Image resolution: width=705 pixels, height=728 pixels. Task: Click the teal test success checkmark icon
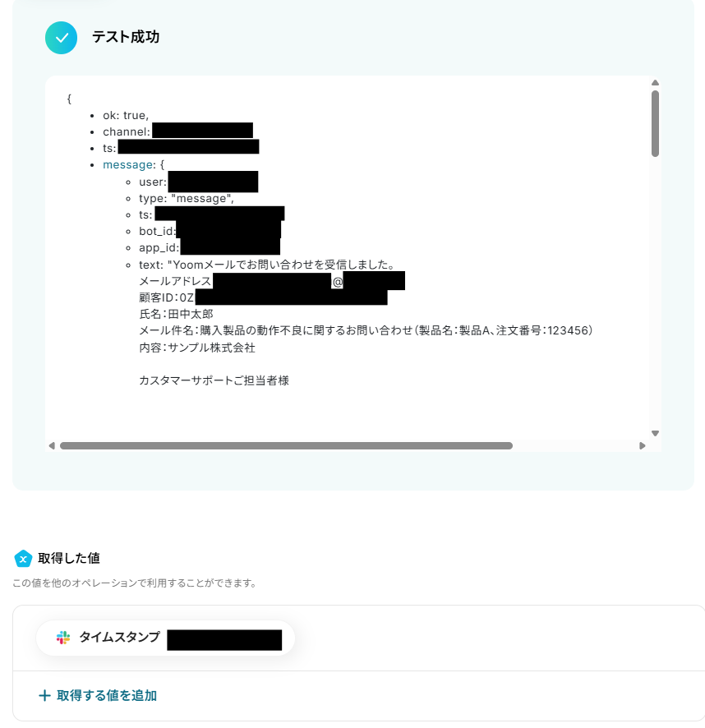click(x=62, y=38)
